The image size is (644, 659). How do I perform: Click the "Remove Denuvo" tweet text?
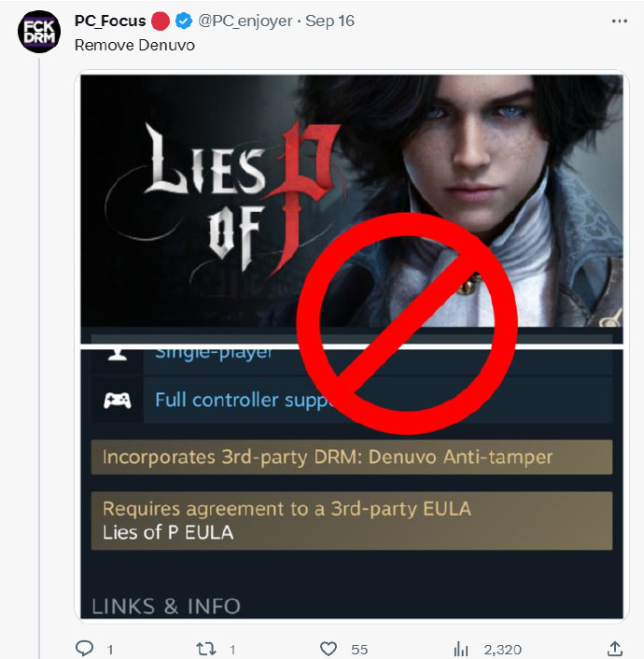[x=134, y=45]
